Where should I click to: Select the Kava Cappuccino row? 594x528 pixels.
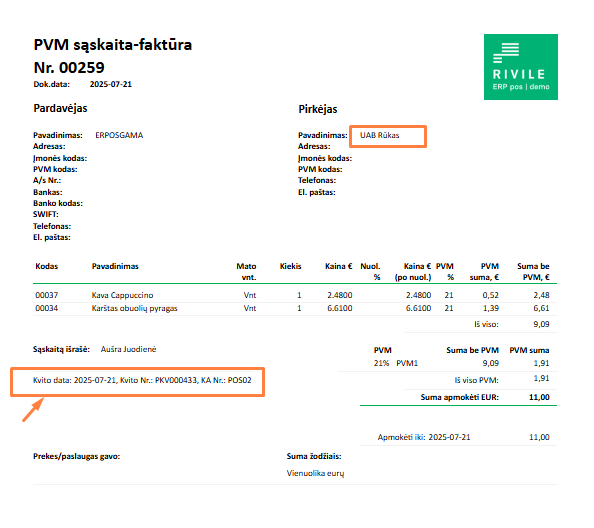pyautogui.click(x=294, y=295)
